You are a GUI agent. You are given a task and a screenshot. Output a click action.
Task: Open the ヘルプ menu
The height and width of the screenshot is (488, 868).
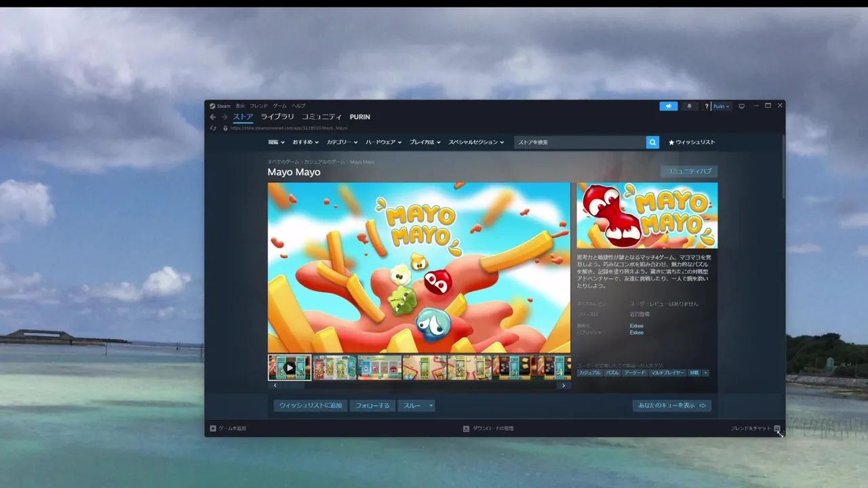pyautogui.click(x=298, y=106)
